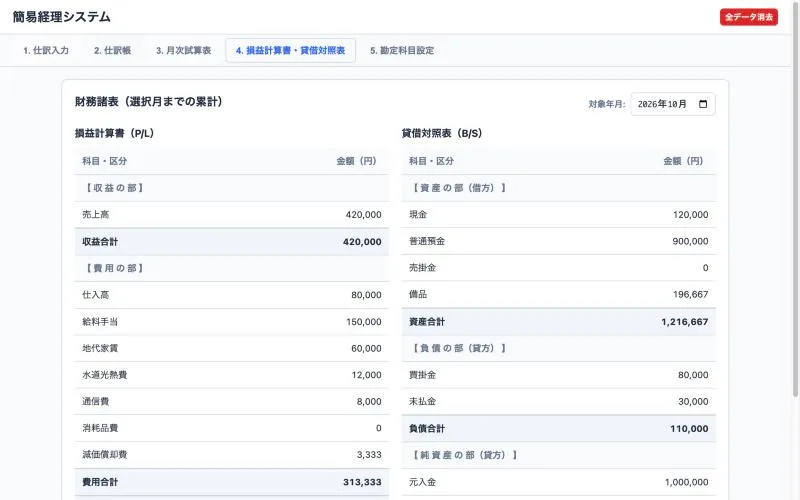Click the red 全データ消去 button
Screen dimensions: 800x500
pyautogui.click(x=748, y=17)
